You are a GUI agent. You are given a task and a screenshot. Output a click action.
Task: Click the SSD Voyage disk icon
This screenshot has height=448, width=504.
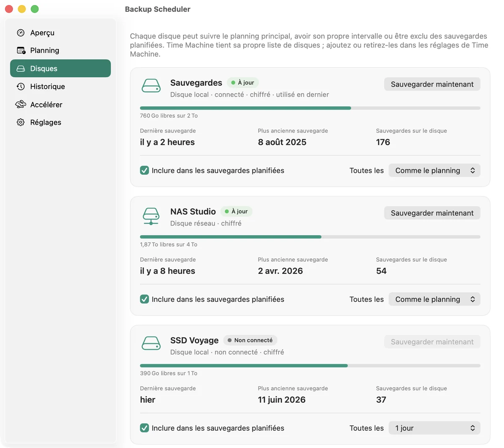(151, 343)
